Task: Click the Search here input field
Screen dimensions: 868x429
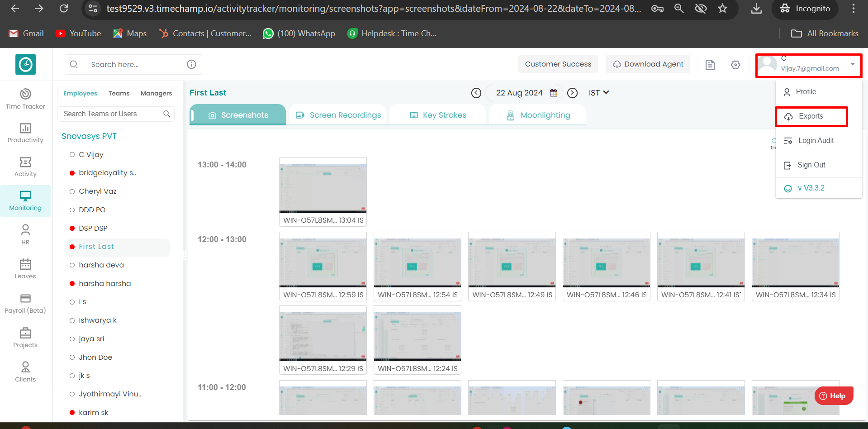Action: 133,64
